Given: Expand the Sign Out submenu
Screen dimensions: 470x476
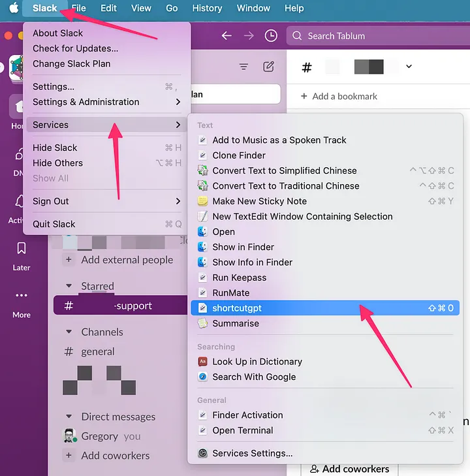Looking at the screenshot, I should (178, 201).
